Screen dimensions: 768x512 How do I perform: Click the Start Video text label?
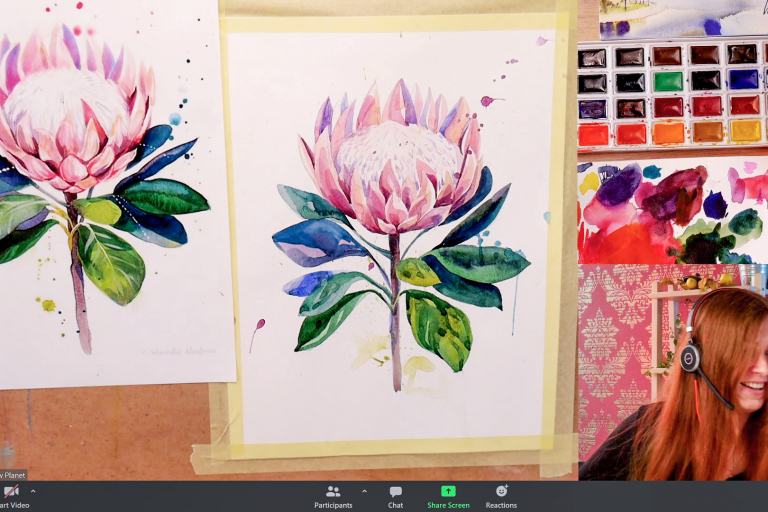(14, 505)
